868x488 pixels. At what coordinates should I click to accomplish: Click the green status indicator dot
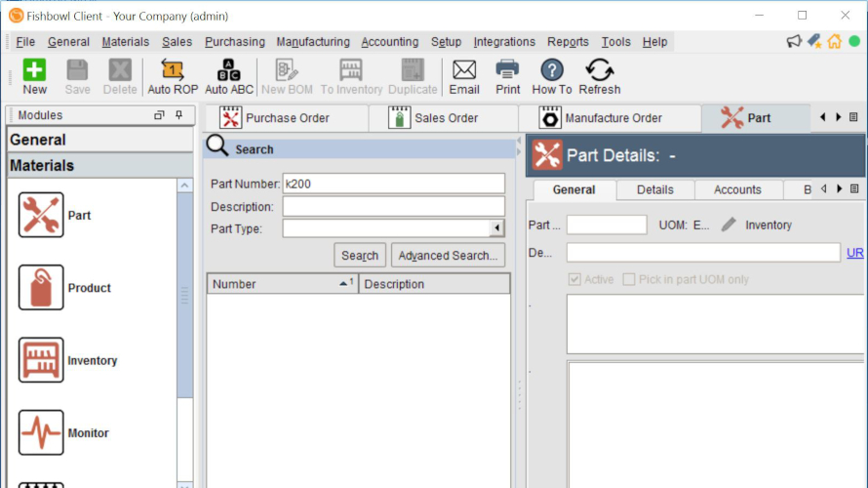tap(854, 41)
